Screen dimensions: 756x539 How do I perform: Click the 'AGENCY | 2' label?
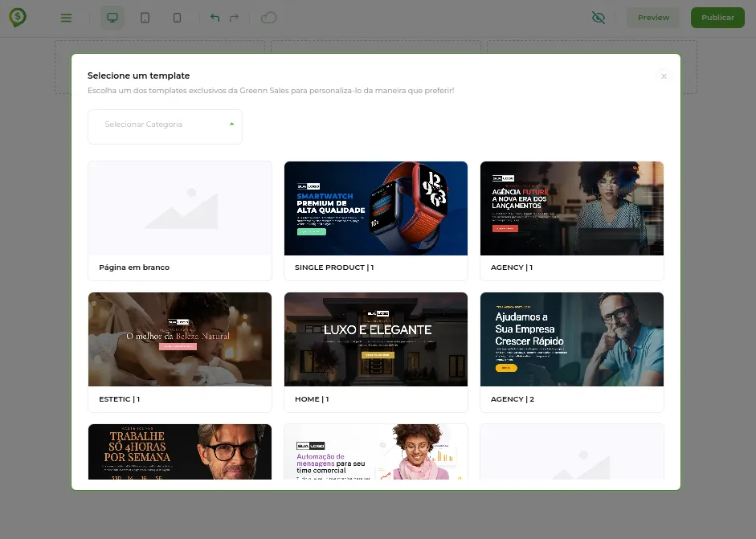pyautogui.click(x=512, y=399)
